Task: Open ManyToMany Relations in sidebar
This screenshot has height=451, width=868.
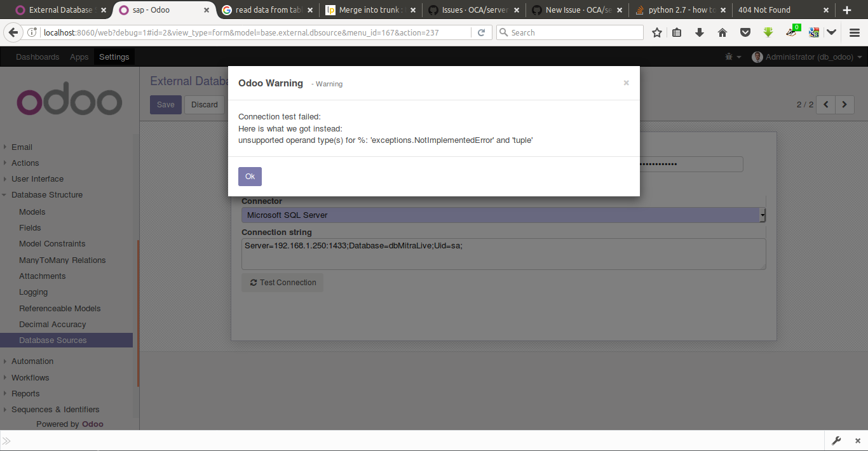Action: click(x=62, y=260)
